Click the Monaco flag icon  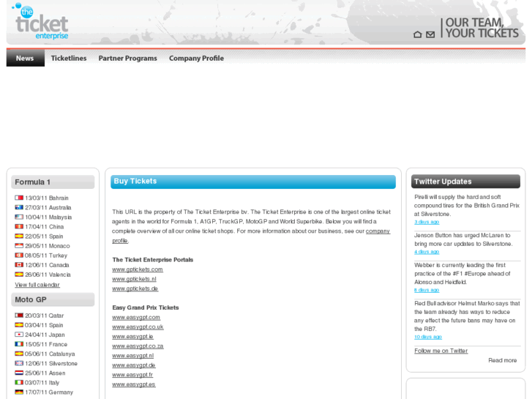pyautogui.click(x=19, y=245)
